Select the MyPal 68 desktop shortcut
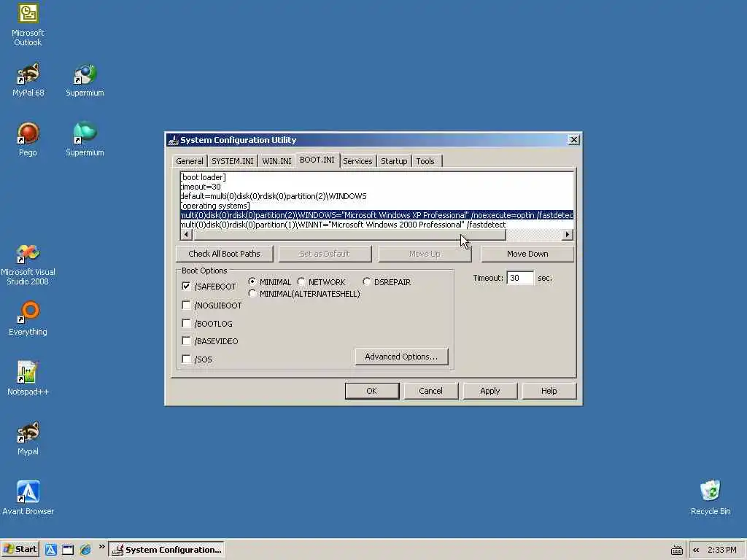This screenshot has height=560, width=747. click(28, 79)
